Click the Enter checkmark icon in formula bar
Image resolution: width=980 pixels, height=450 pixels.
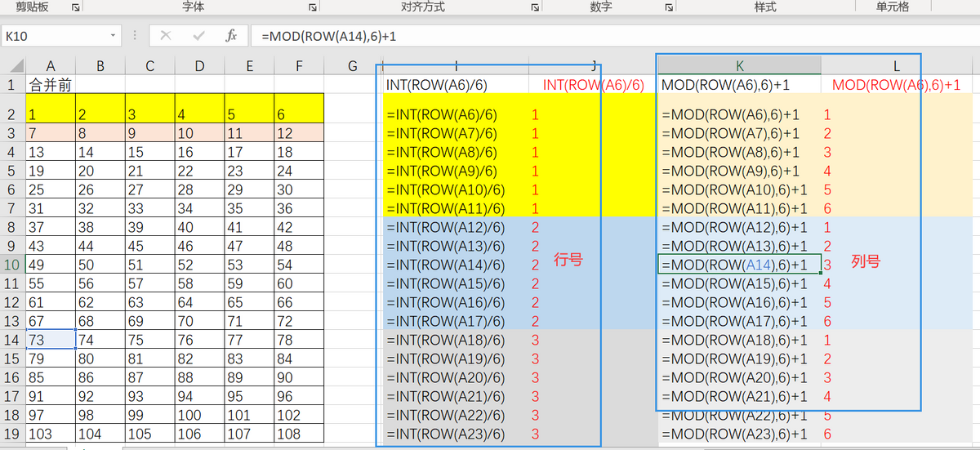point(198,36)
